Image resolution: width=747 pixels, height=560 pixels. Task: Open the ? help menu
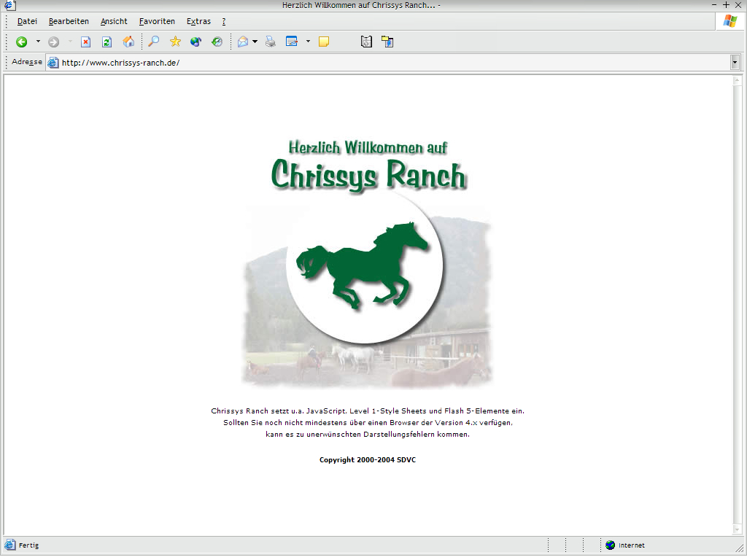(224, 21)
